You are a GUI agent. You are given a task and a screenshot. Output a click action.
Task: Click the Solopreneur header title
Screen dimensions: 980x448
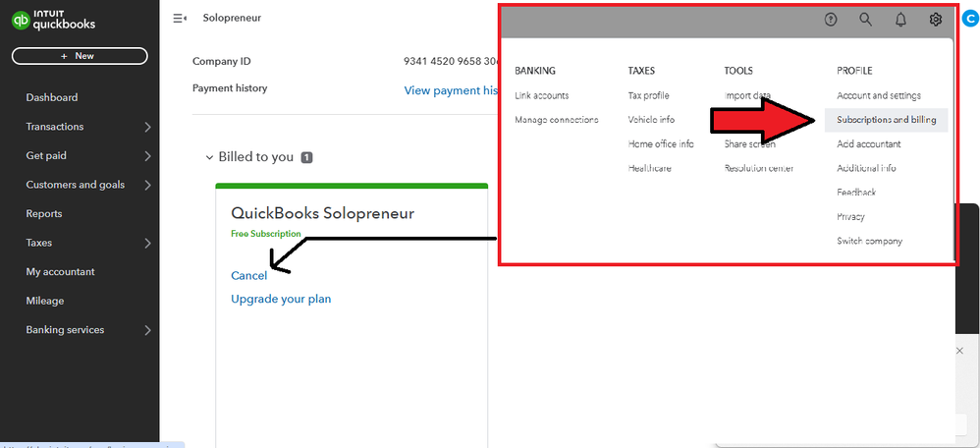[232, 18]
